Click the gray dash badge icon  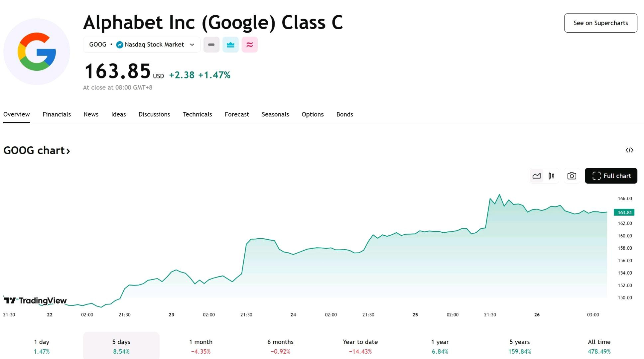(211, 45)
